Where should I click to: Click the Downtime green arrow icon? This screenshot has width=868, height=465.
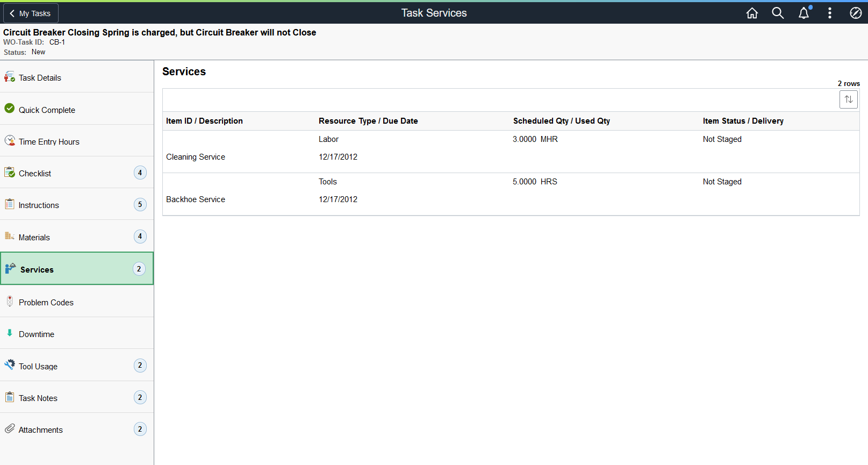(x=10, y=333)
